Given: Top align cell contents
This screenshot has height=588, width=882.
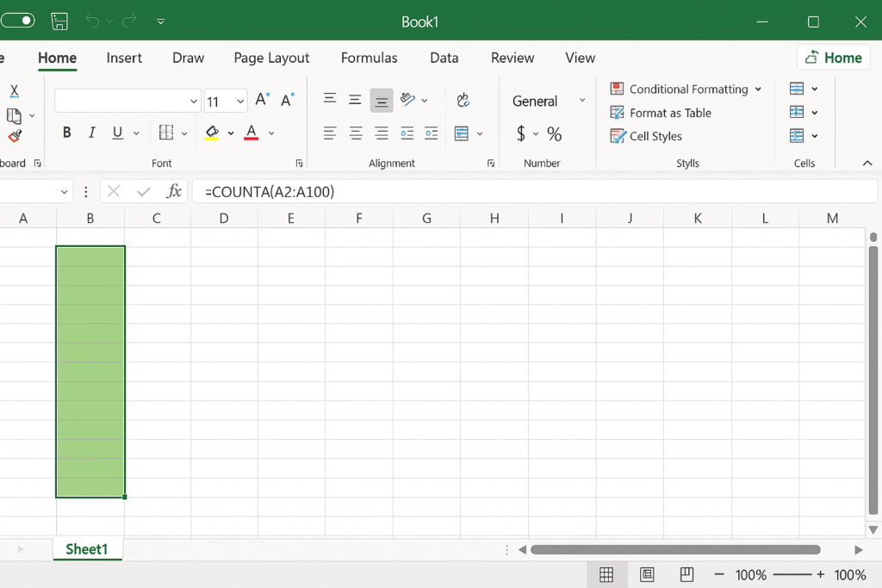Looking at the screenshot, I should point(330,99).
